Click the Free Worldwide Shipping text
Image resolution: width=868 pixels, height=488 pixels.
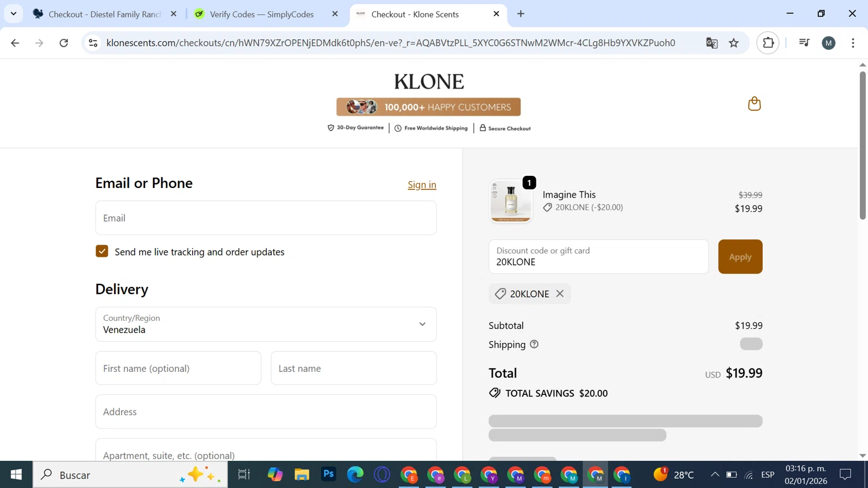436,128
